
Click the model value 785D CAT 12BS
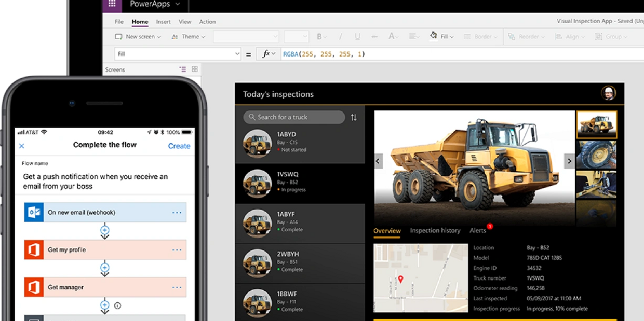pyautogui.click(x=544, y=258)
